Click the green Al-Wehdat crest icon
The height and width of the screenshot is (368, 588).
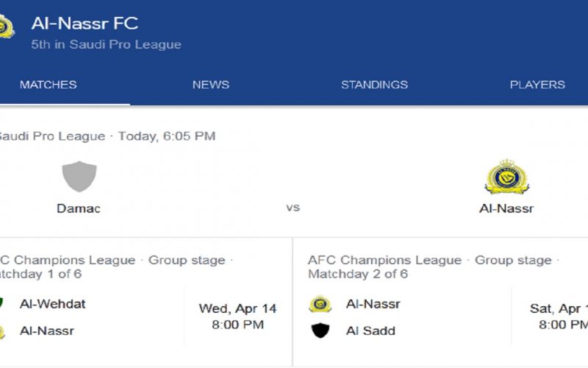pyautogui.click(x=1, y=303)
